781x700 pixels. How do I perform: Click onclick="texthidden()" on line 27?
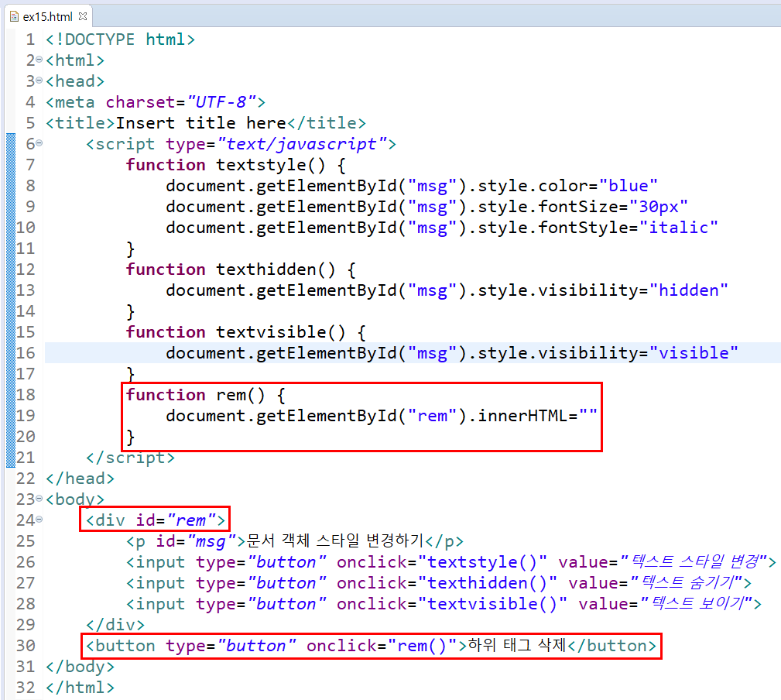tap(447, 583)
